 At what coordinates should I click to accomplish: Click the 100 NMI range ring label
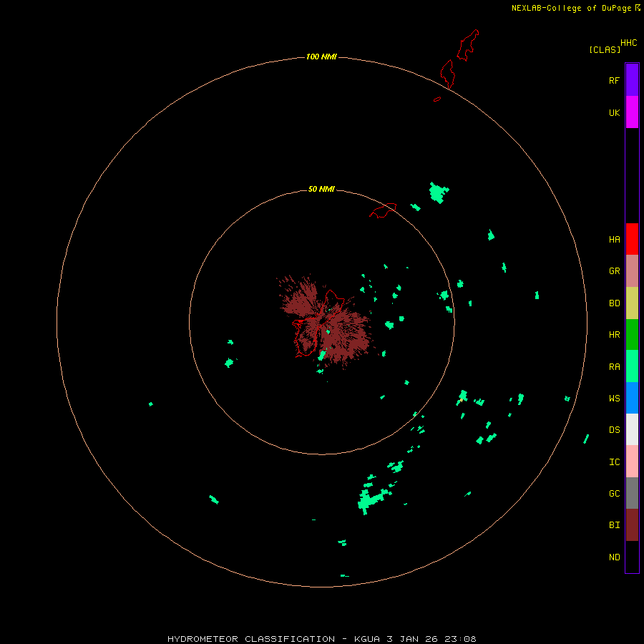coord(321,57)
